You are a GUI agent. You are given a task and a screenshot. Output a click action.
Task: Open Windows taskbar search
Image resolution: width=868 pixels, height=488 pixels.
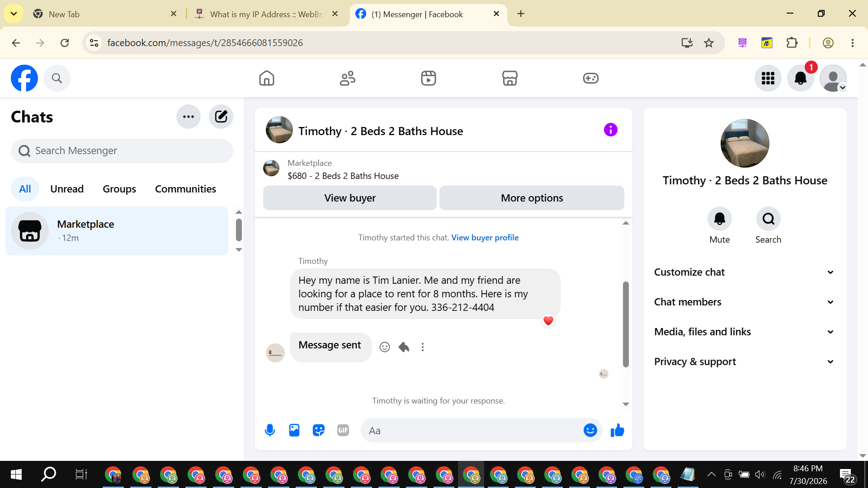click(x=48, y=474)
